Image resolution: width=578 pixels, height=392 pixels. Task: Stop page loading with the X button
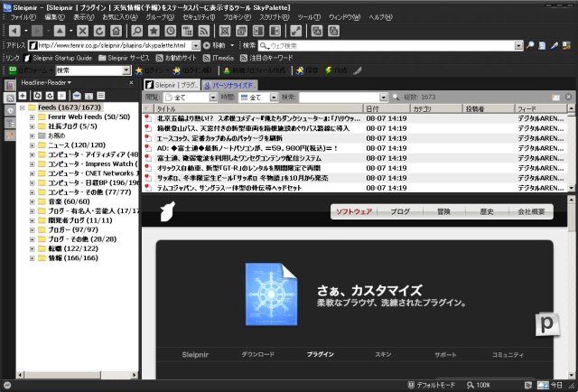82,31
